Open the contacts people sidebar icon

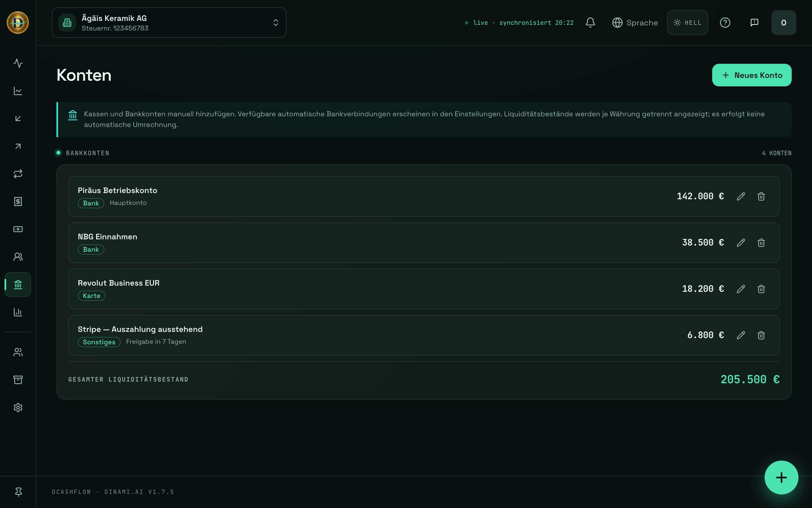point(18,257)
